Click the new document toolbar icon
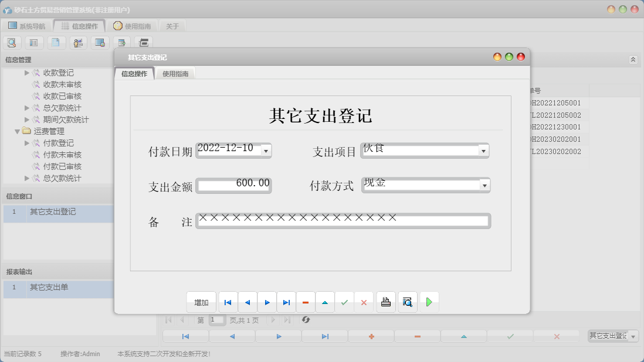 point(56,42)
